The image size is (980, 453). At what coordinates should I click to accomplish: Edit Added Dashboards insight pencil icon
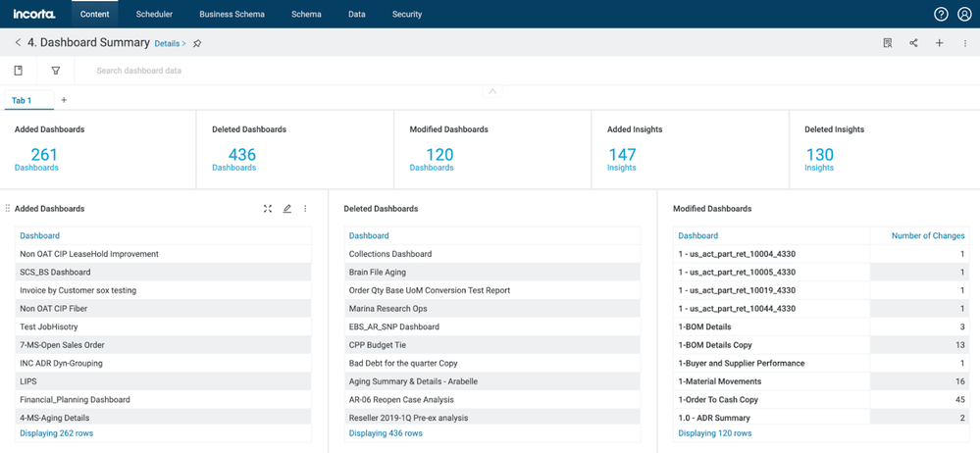tap(286, 209)
